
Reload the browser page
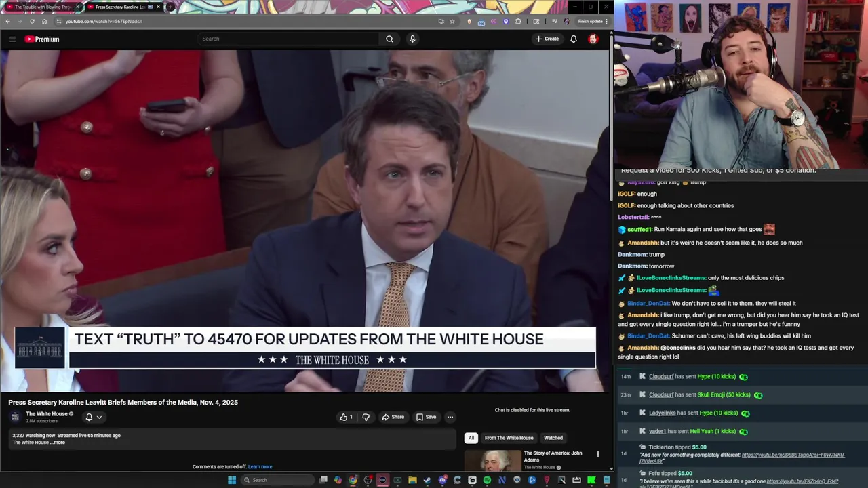[x=32, y=21]
